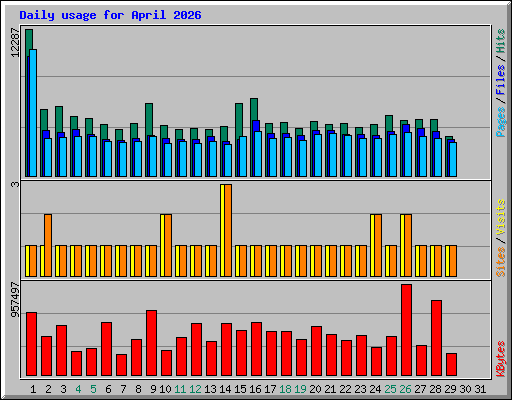Screen dimensions: 512x400
Task: Click green weekend day label 19
Action: tap(300, 389)
